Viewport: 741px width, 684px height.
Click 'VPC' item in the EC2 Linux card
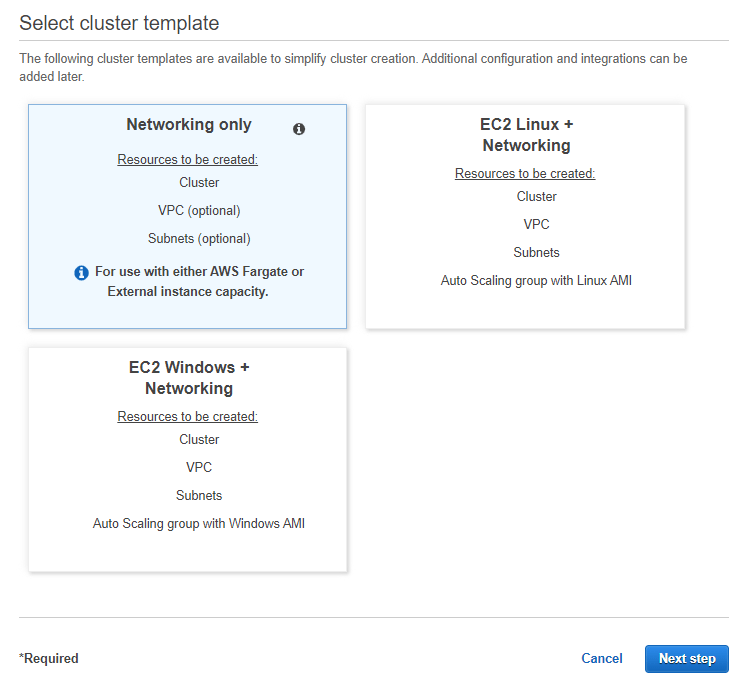pyautogui.click(x=537, y=225)
